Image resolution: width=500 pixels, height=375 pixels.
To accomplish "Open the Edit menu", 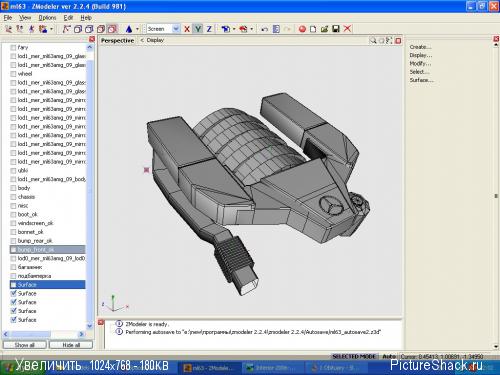I will click(68, 17).
